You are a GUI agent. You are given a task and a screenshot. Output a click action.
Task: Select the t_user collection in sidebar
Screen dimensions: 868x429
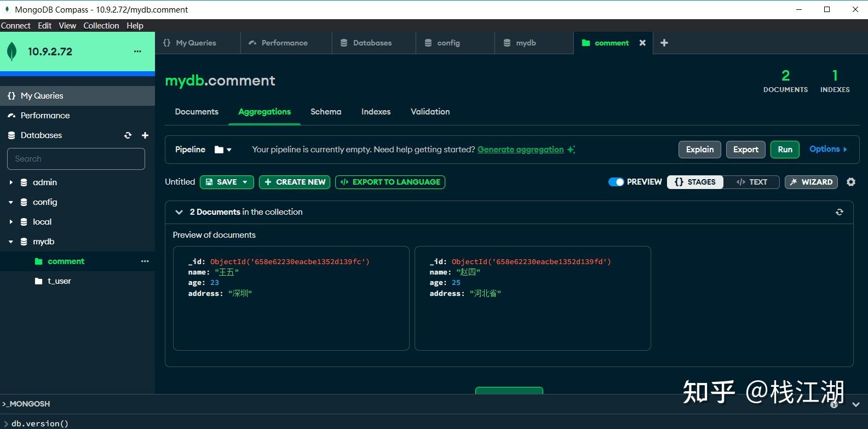(59, 281)
